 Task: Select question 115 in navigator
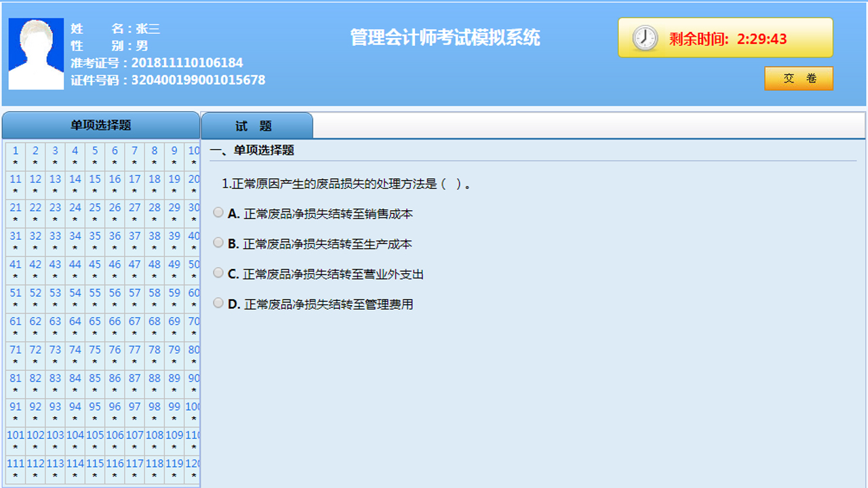coord(95,464)
